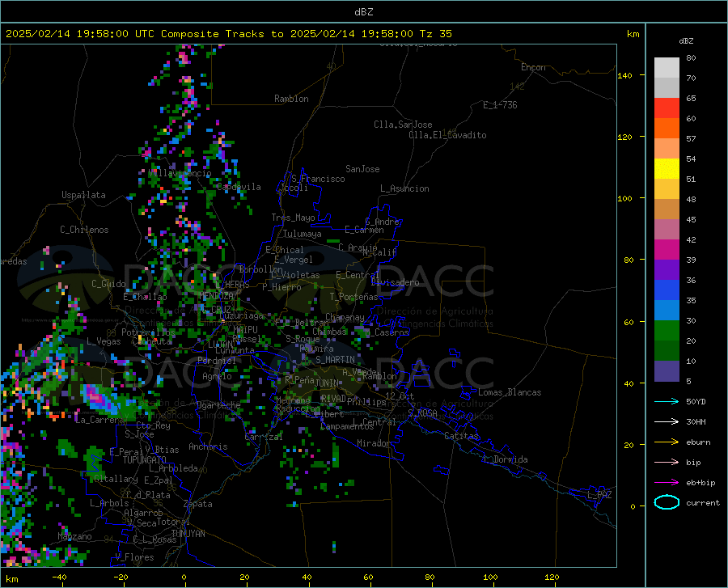Click the 35 dBZ light blue swatch
Screen dimensions: 728x588
pos(667,311)
